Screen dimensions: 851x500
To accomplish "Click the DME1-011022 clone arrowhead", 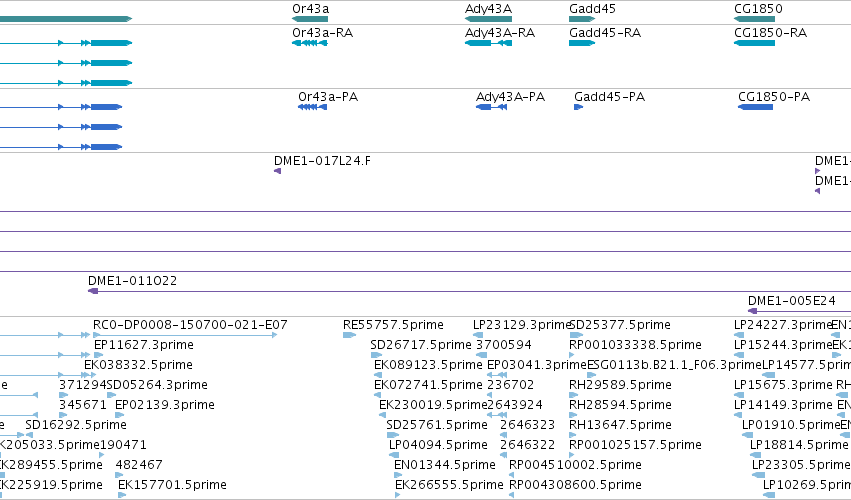I will [x=93, y=291].
